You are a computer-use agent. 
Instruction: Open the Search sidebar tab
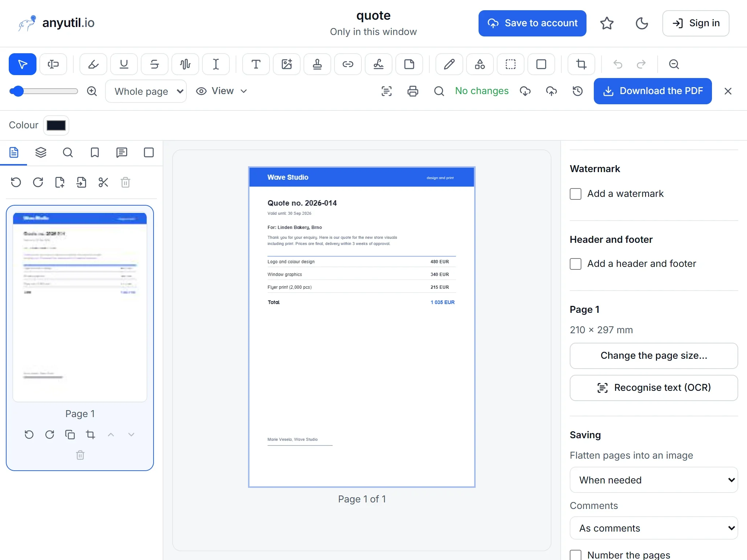pyautogui.click(x=68, y=152)
